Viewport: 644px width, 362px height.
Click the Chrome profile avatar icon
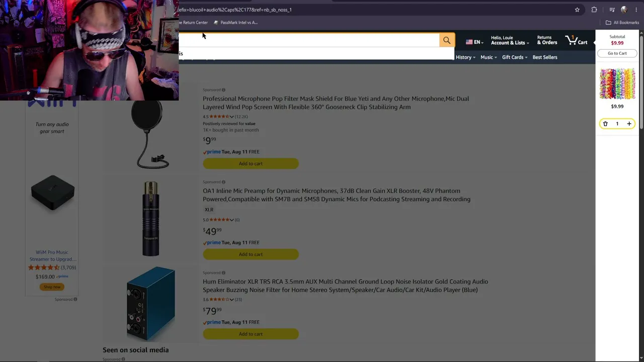coord(624,10)
